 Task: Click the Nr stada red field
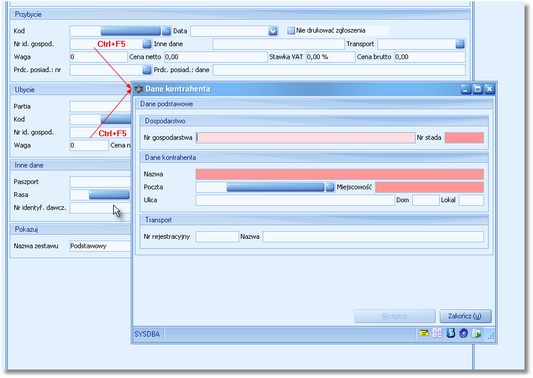pyautogui.click(x=464, y=138)
